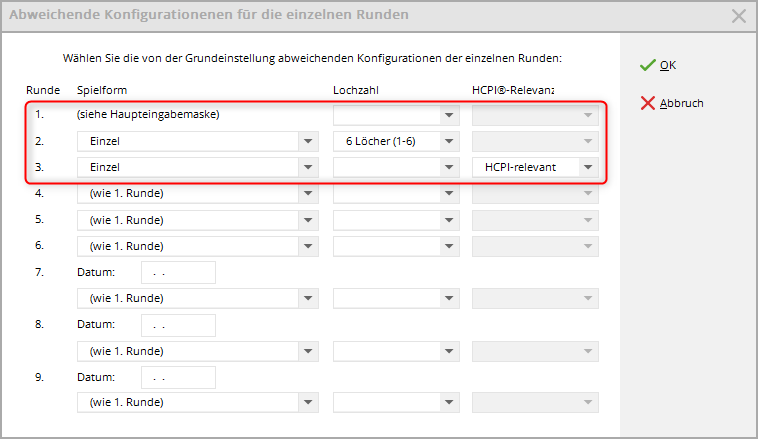758x439 pixels.
Task: Click the Datum field for round 7
Action: [x=179, y=272]
